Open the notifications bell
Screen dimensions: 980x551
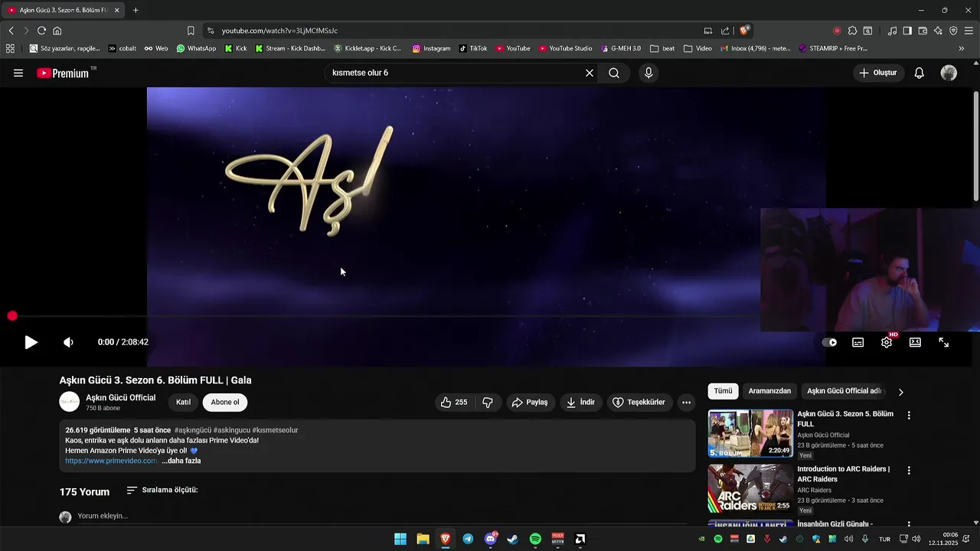click(x=920, y=73)
